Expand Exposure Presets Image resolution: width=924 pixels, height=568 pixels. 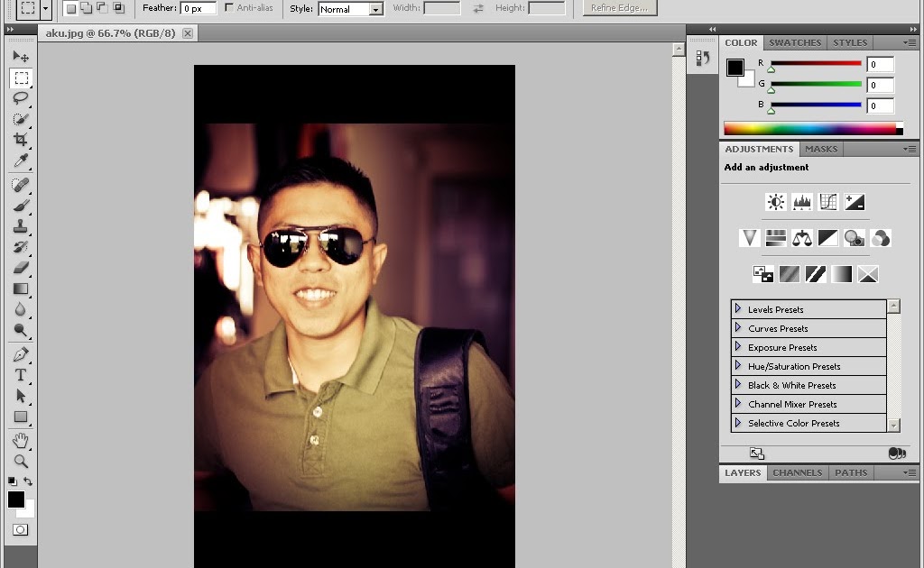[x=738, y=347]
